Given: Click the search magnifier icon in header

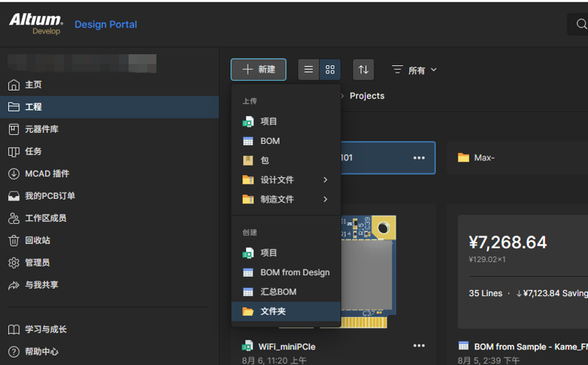Looking at the screenshot, I should click(581, 24).
